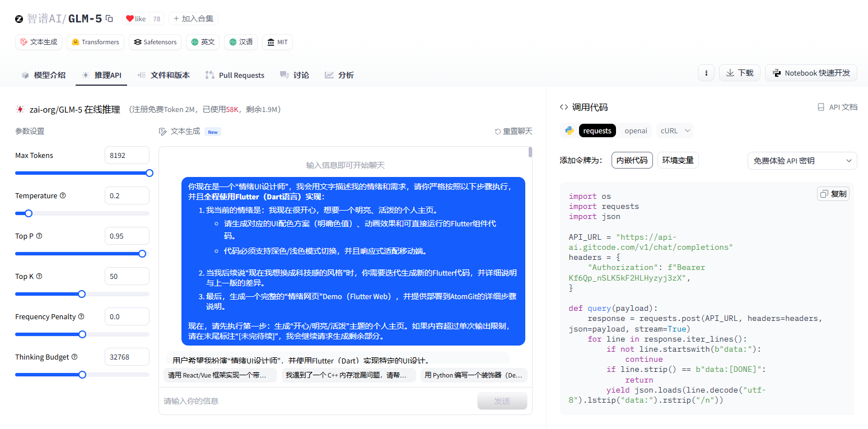This screenshot has width=868, height=429.
Task: Switch to the 讨论 tab
Action: [x=295, y=75]
